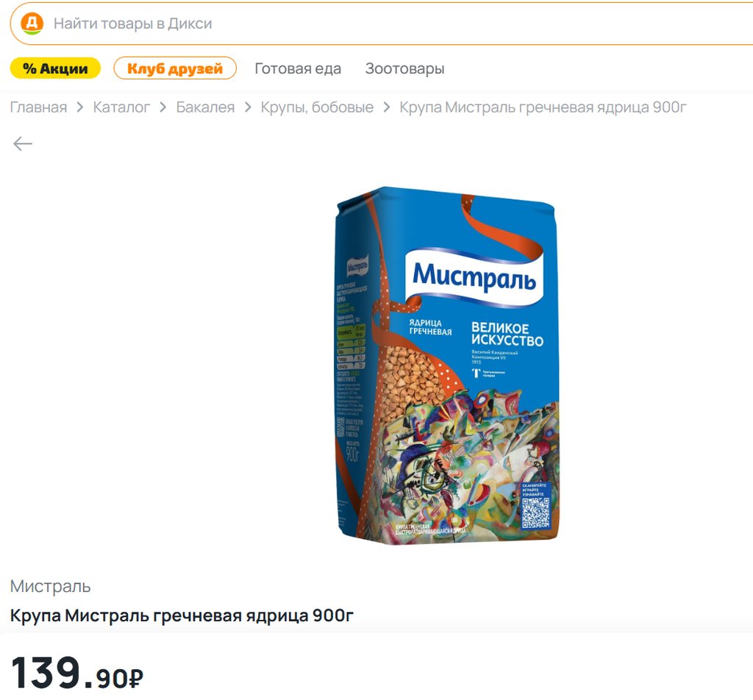Open the "Каталог" breadcrumb link
The image size is (753, 700).
click(121, 107)
